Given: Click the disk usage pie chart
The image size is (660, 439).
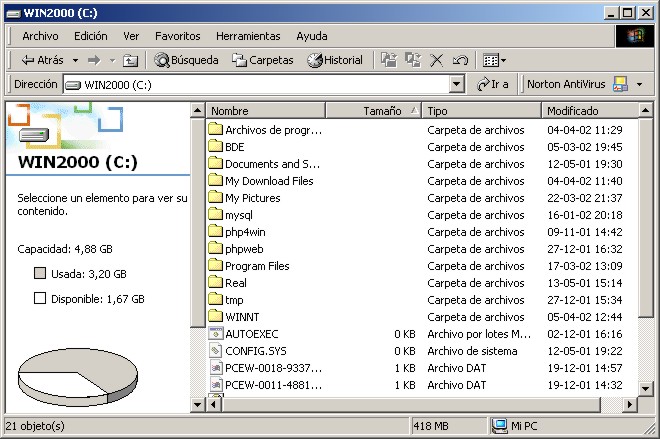Looking at the screenshot, I should coord(78,376).
